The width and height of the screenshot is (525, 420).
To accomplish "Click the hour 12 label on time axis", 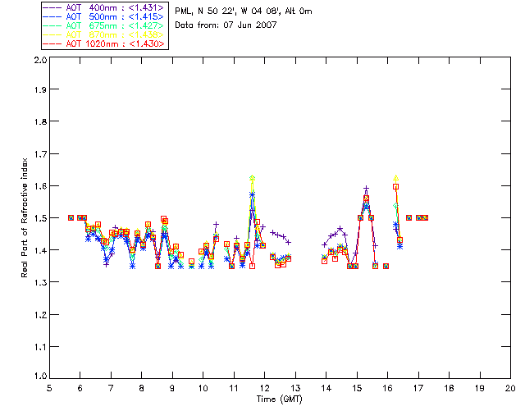I will 264,388.
